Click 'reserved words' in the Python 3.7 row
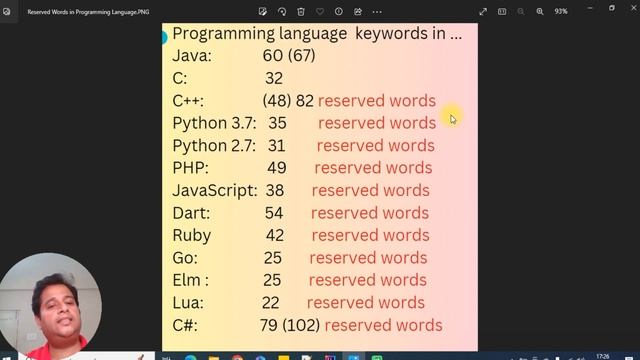The image size is (640, 360). coord(377,123)
